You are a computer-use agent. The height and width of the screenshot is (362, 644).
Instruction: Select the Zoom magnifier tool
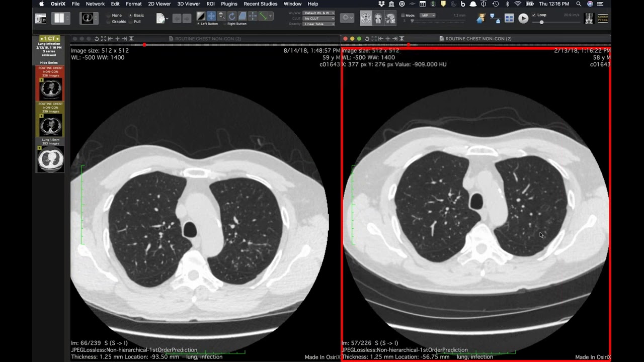pyautogui.click(x=221, y=16)
